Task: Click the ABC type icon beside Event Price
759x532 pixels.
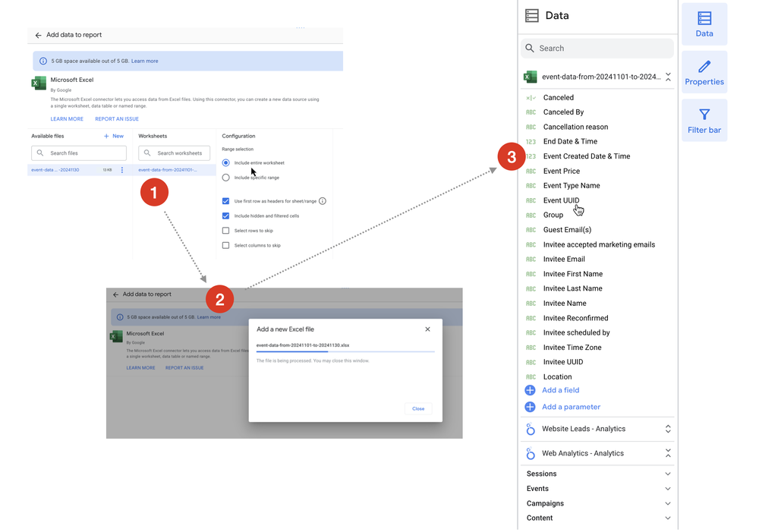Action: (531, 172)
